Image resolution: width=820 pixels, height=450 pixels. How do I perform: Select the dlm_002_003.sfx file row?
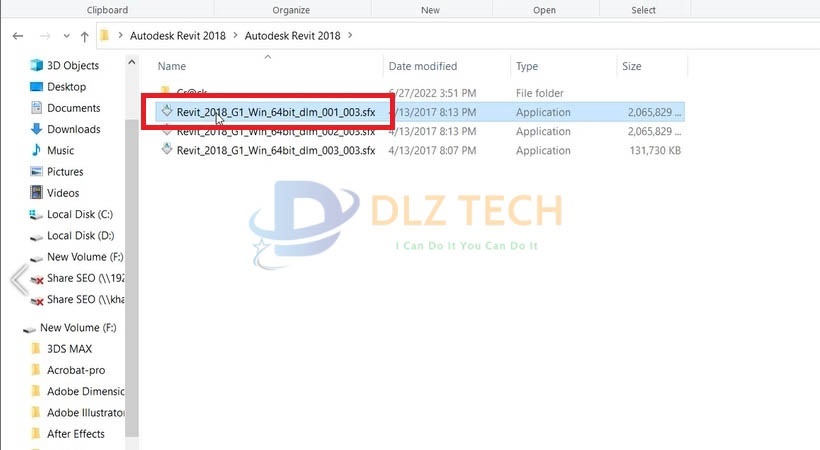(420, 131)
